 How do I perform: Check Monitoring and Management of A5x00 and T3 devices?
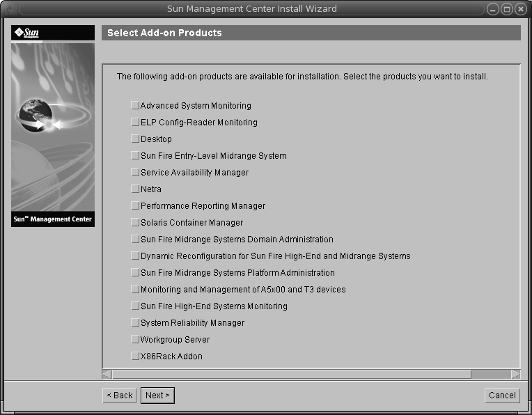(135, 289)
